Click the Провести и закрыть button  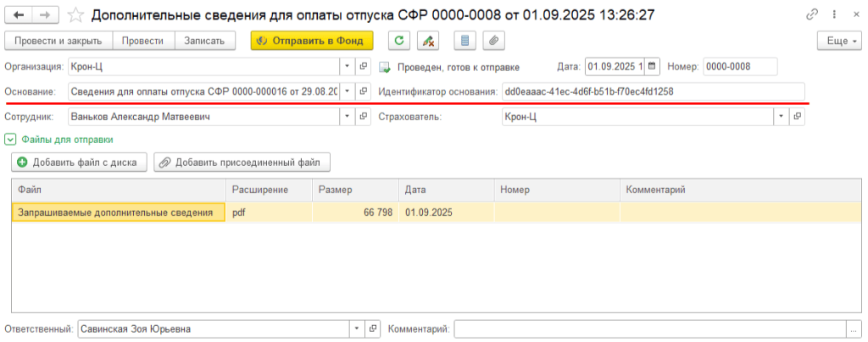click(58, 41)
